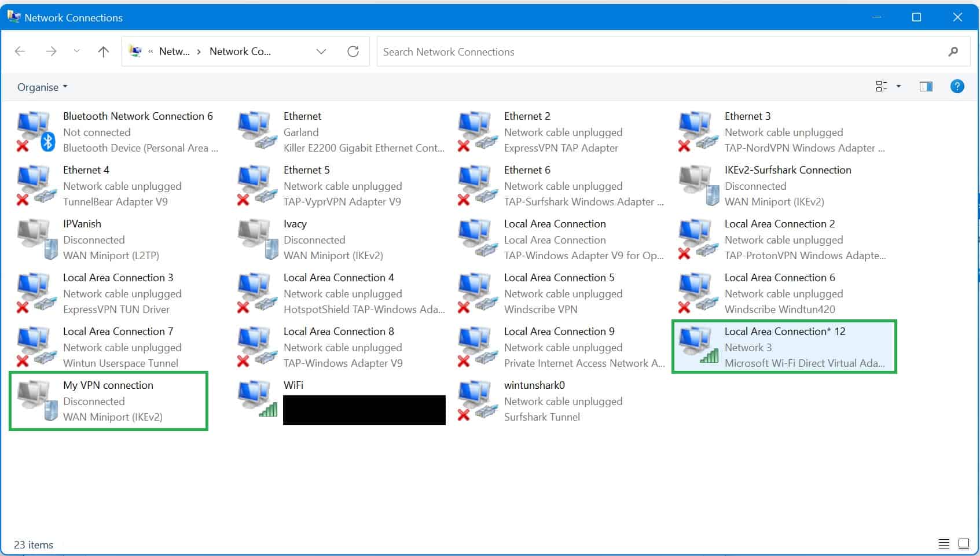Click the 'Windscribe VPN' description text
This screenshot has width=980, height=556.
coord(541,310)
